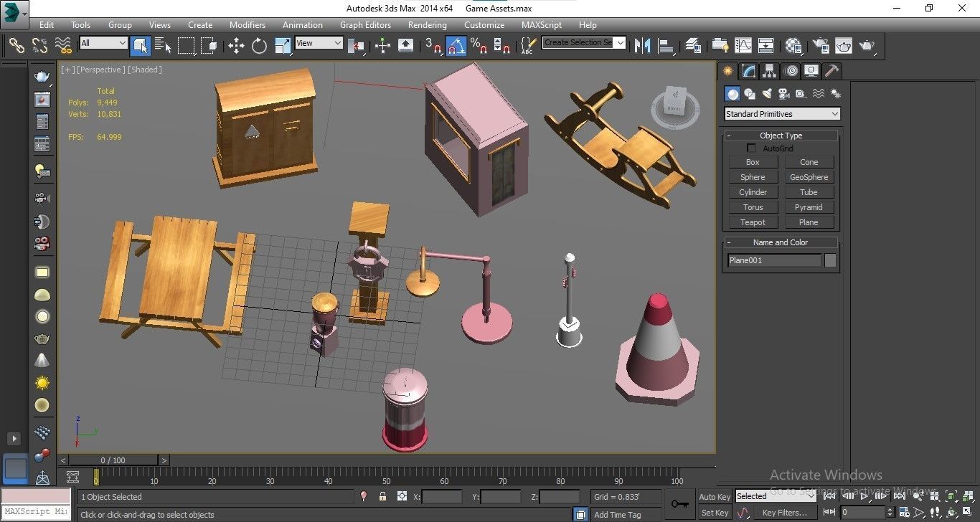The image size is (980, 522).
Task: Open the Modifiers menu
Action: coord(248,24)
